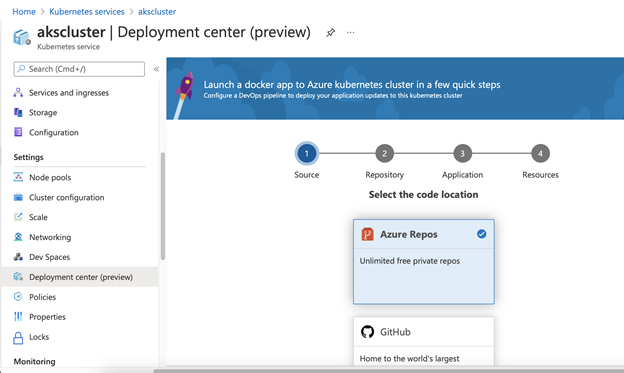The image size is (624, 373).
Task: Click the Locks padlock icon
Action: click(x=18, y=338)
